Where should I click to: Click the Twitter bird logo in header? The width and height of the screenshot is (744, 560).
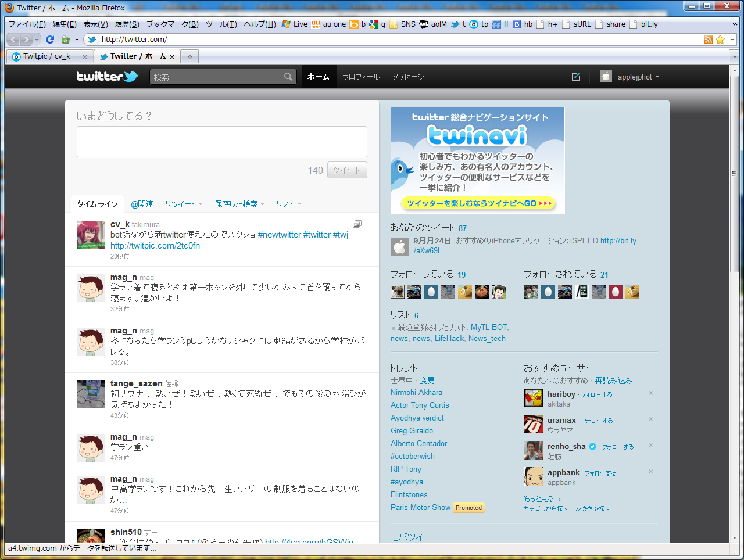107,76
